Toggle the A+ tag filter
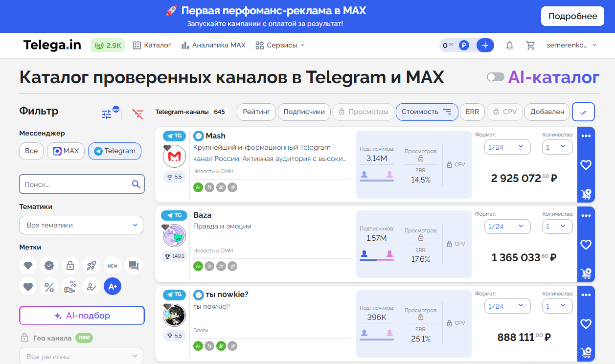This screenshot has width=615, height=364. tap(113, 287)
